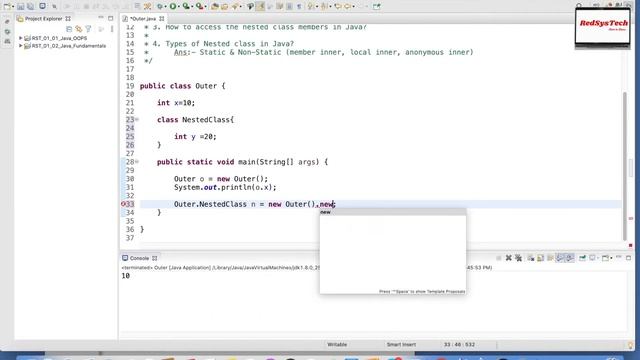Open the New file dropdown arrow

[13, 7]
